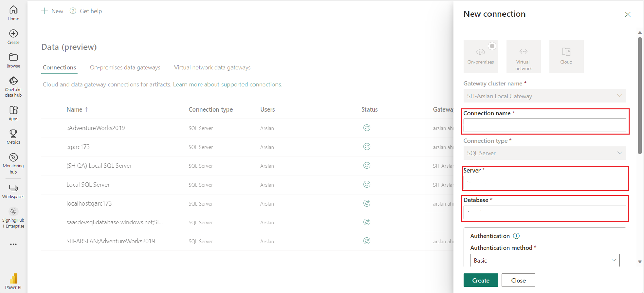Open the Home page in the sidebar
This screenshot has height=293, width=644.
13,13
